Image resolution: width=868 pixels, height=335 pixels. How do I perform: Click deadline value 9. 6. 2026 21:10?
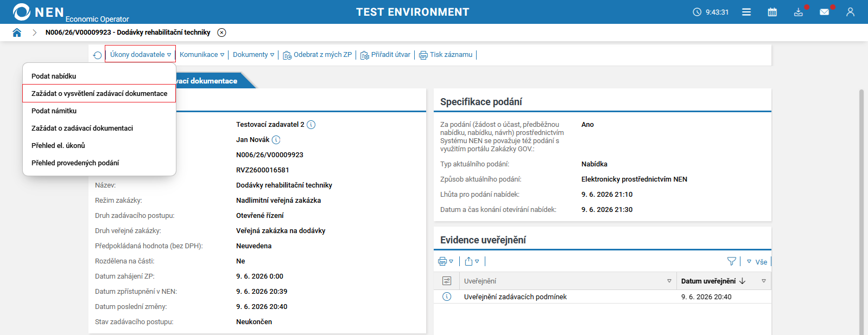point(607,195)
